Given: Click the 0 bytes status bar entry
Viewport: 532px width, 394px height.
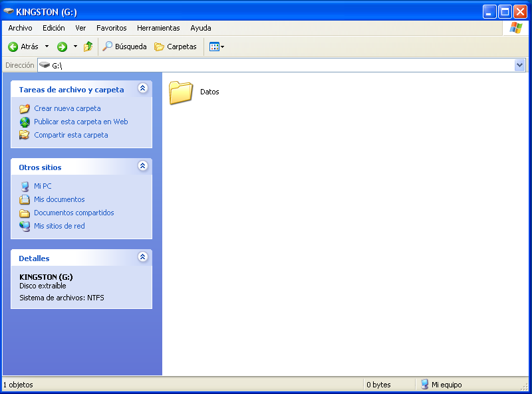Looking at the screenshot, I should 378,385.
